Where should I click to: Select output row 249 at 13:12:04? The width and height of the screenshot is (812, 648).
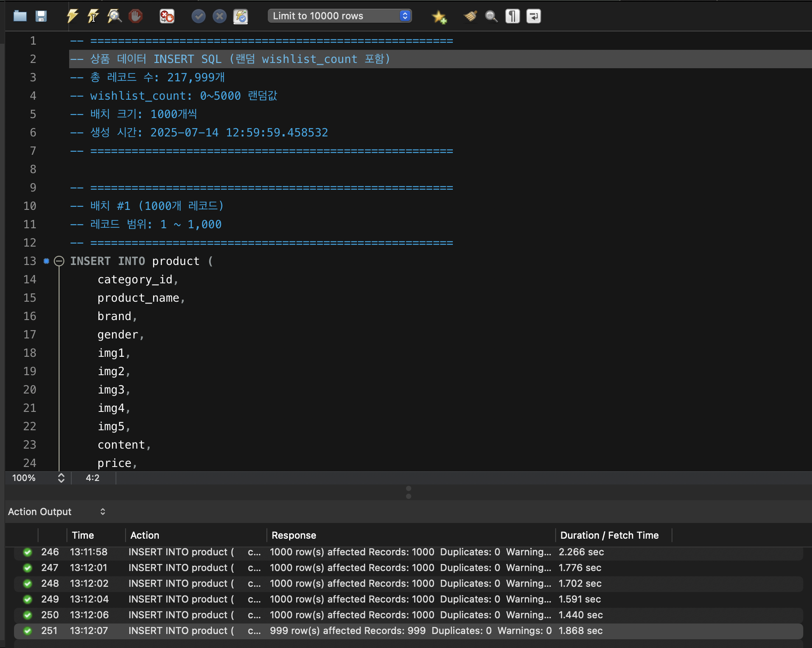pos(409,599)
